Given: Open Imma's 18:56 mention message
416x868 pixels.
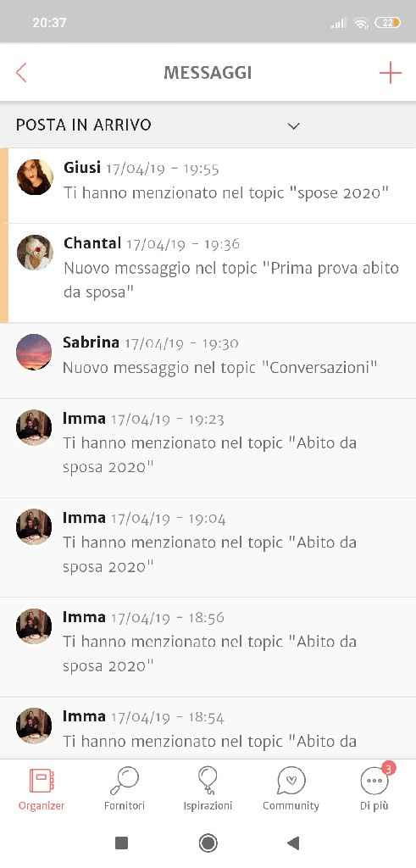Looking at the screenshot, I should [208, 647].
